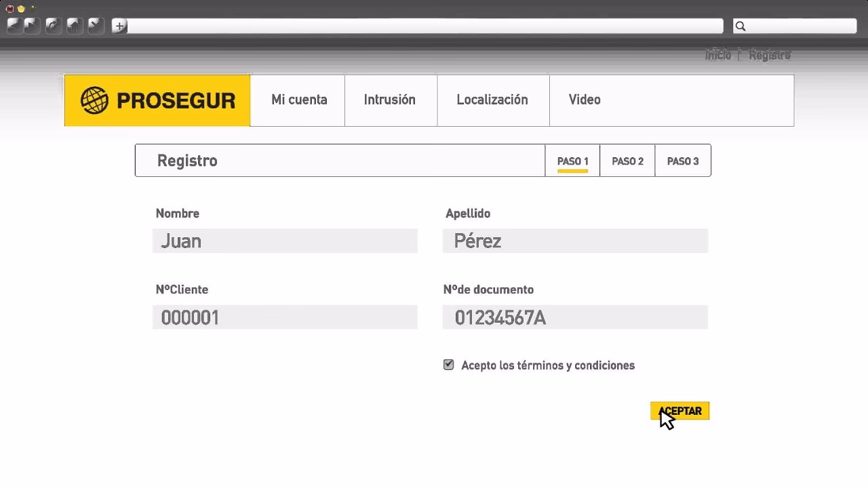Click the Nº de documento field
868x488 pixels.
pos(575,317)
